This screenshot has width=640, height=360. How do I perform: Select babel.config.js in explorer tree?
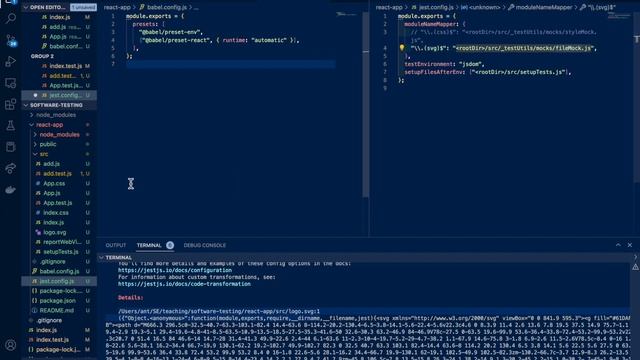(59, 271)
